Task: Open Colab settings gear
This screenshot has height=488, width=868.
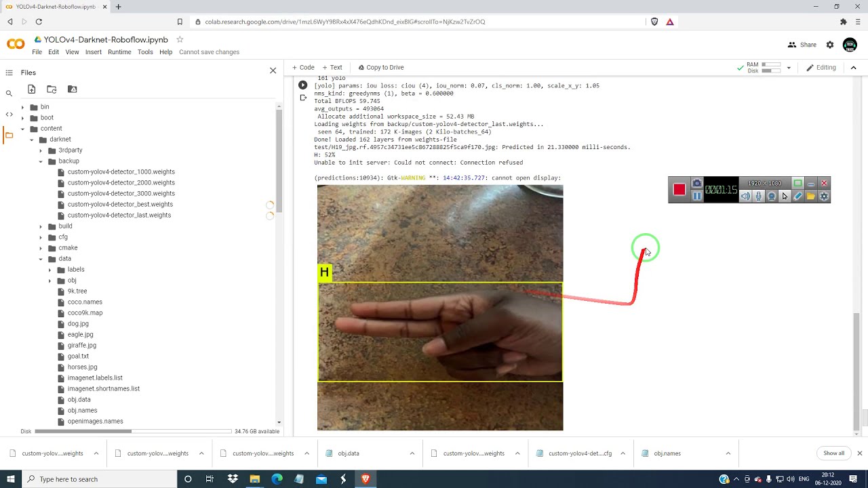Action: click(830, 45)
